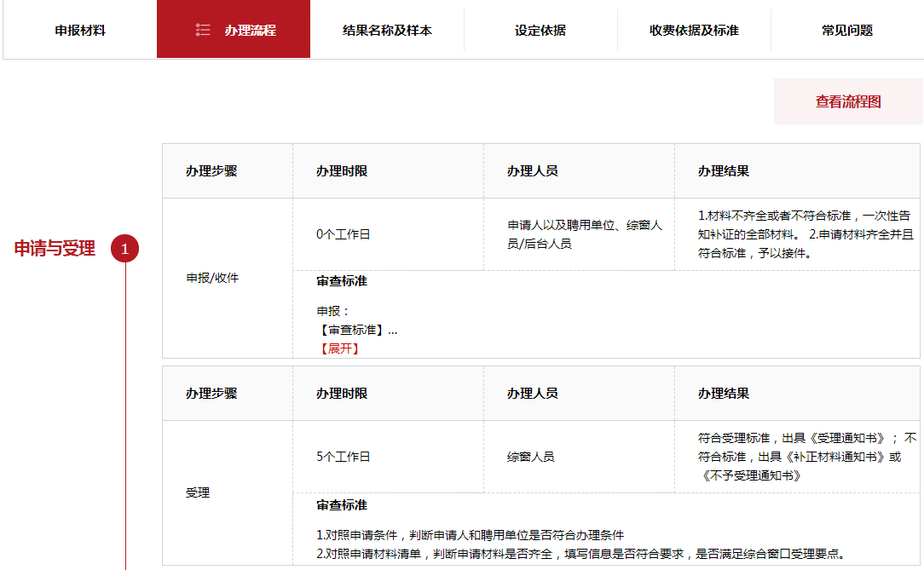Select the 设定依据 tab
The image size is (924, 570).
point(540,30)
